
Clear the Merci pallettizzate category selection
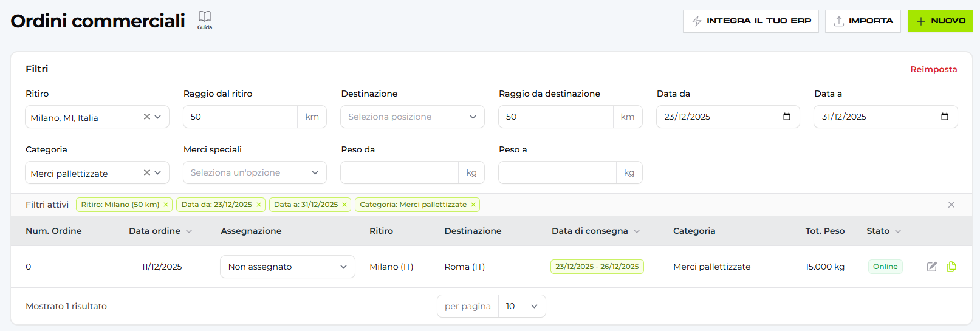click(x=146, y=172)
